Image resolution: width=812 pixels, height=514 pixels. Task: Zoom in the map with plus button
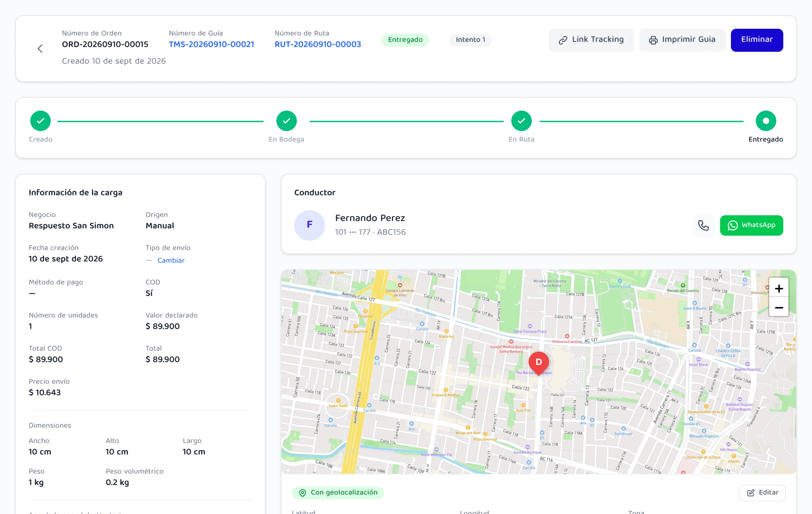click(779, 288)
